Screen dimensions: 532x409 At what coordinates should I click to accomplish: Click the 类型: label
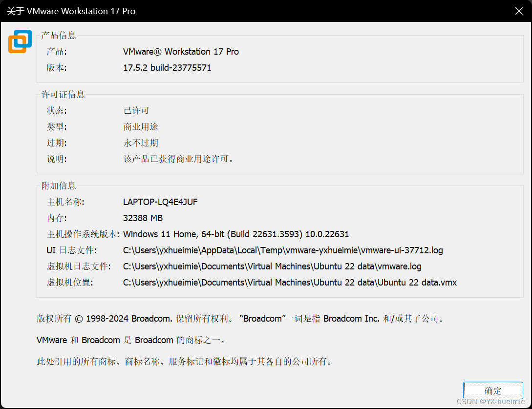(57, 127)
